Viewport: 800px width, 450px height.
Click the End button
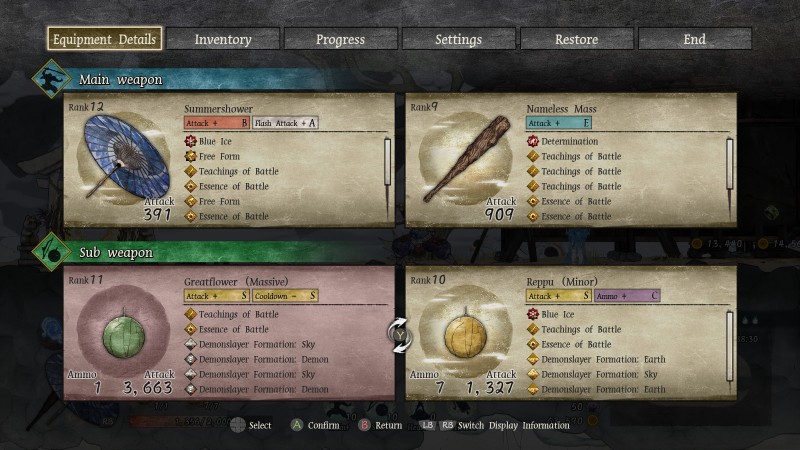tap(694, 39)
